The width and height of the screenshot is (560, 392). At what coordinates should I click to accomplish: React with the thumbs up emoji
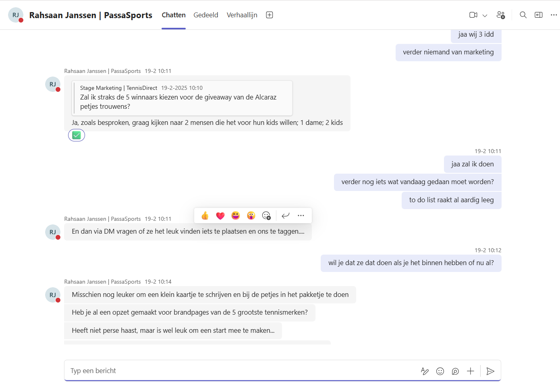(x=205, y=216)
